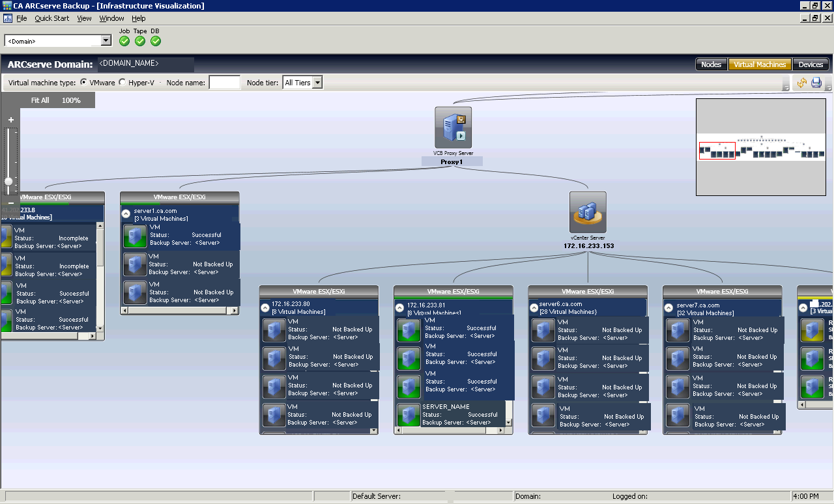Click the 100% zoom button

tap(71, 100)
